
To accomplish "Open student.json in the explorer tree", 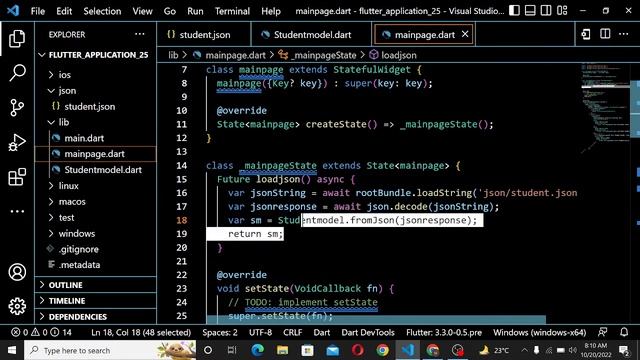I will (x=96, y=107).
